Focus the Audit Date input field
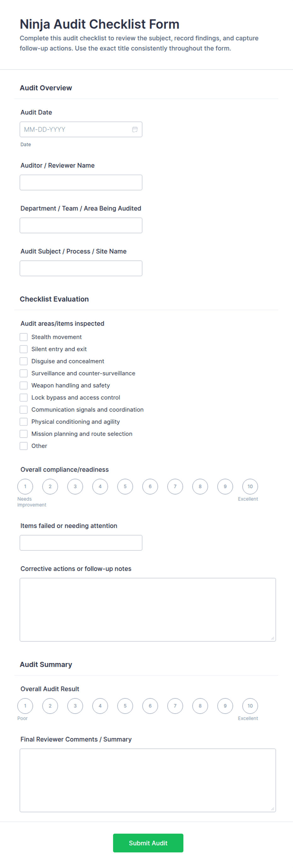Image resolution: width=293 pixels, height=868 pixels. click(81, 129)
